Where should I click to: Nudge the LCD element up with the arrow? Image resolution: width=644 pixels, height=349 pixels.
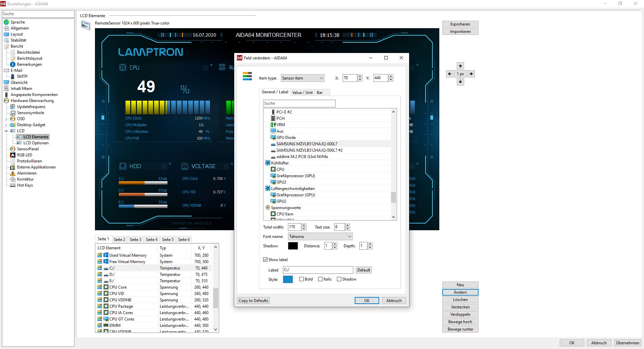coord(460,66)
